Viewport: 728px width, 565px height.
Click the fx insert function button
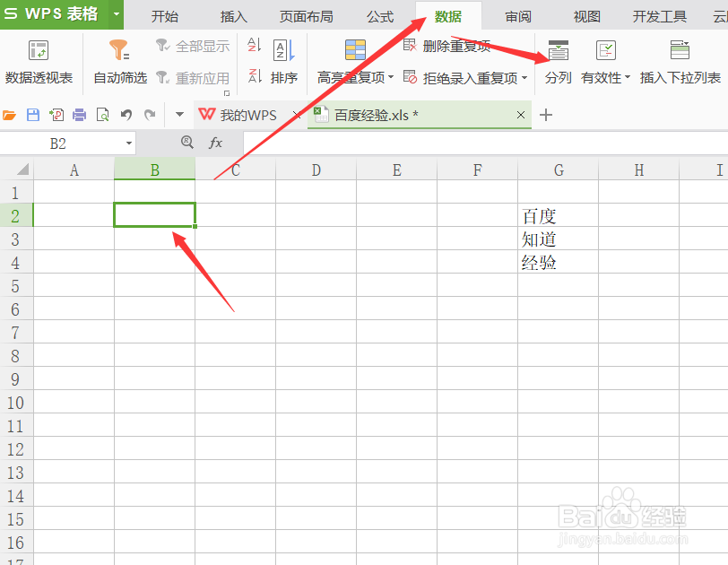click(215, 143)
